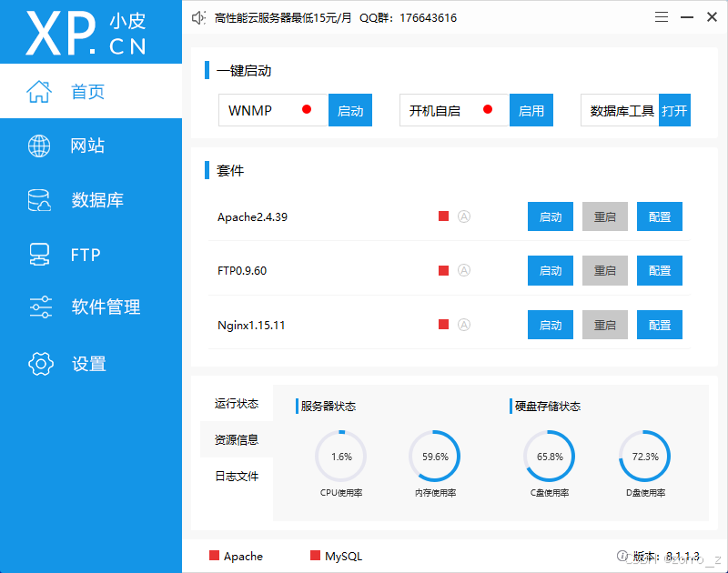Click the XP.CN logo

[x=86, y=33]
